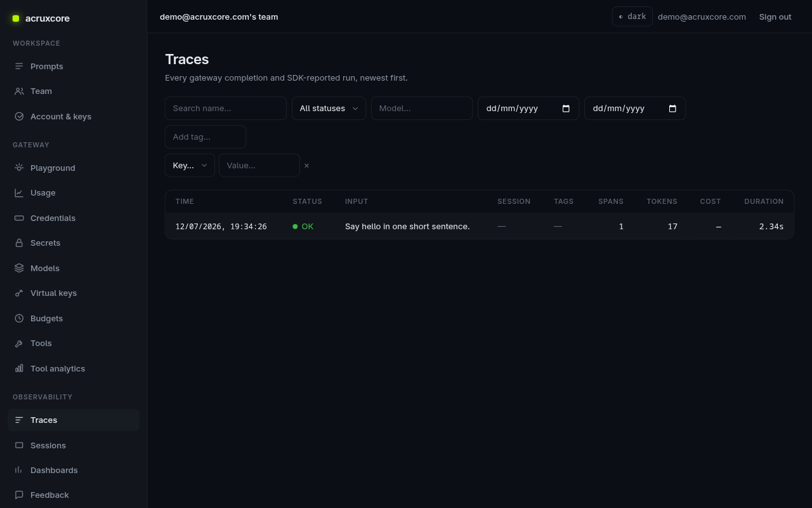
Task: Remove the key-value filter with ×
Action: [x=306, y=166]
